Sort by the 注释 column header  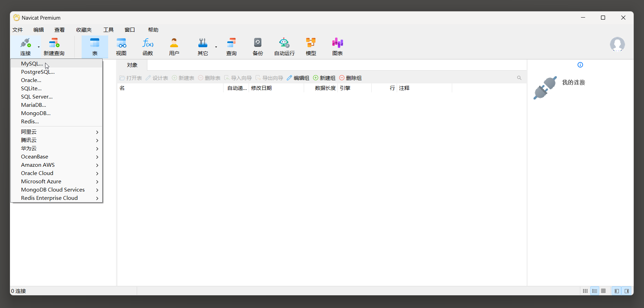pos(424,88)
